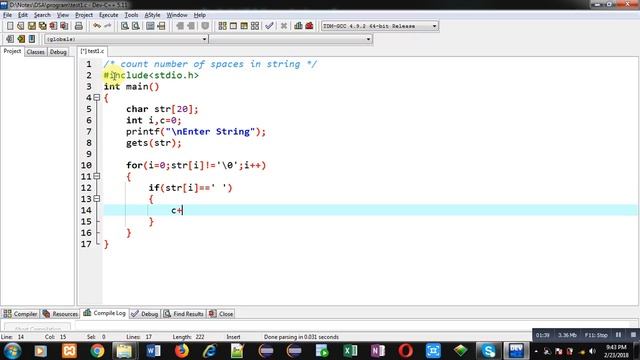
Task: Click the Print toolbar icon
Action: coord(79,26)
